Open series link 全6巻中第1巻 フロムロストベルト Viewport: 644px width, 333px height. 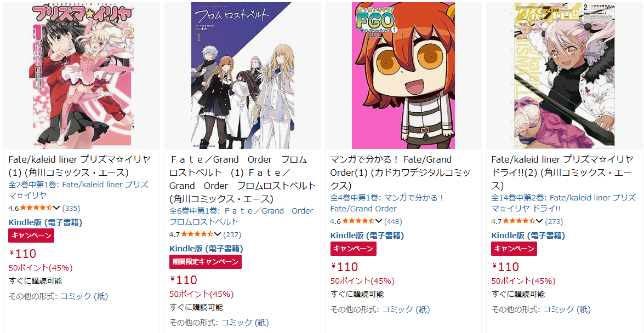tap(241, 216)
